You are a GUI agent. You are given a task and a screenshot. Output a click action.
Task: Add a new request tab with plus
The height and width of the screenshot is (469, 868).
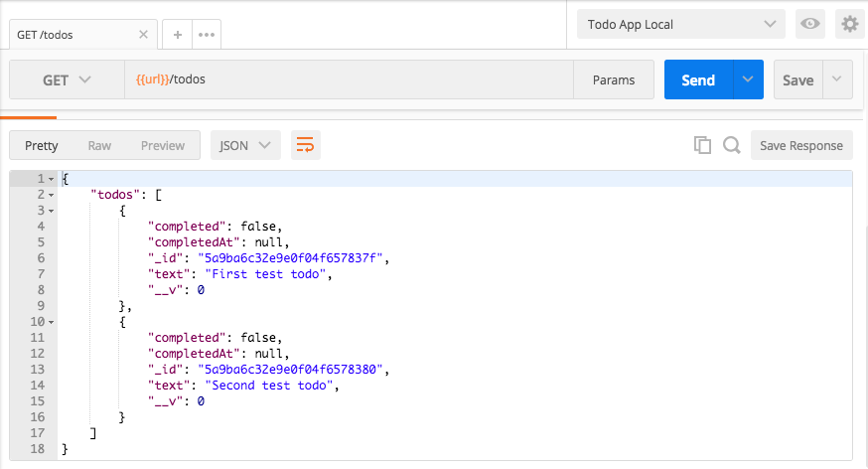point(178,34)
